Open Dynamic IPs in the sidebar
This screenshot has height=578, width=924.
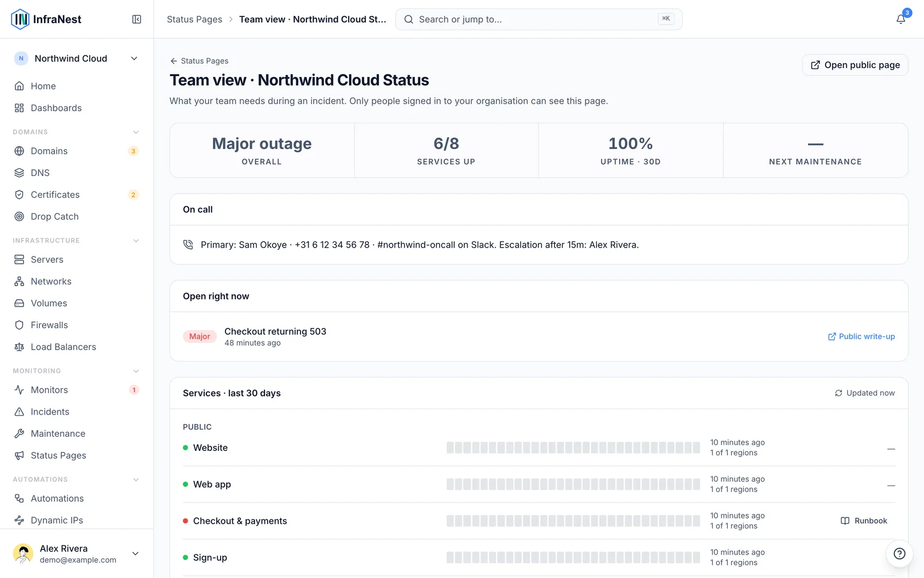[x=77, y=520]
